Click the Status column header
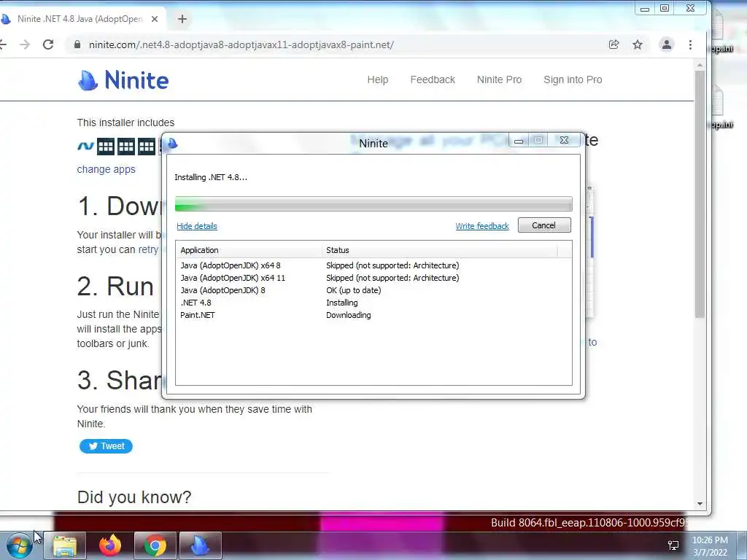This screenshot has height=560, width=747. 439,250
